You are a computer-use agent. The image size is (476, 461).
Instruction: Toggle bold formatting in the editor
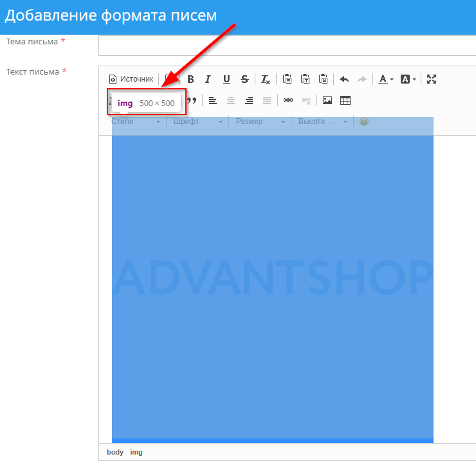click(190, 79)
